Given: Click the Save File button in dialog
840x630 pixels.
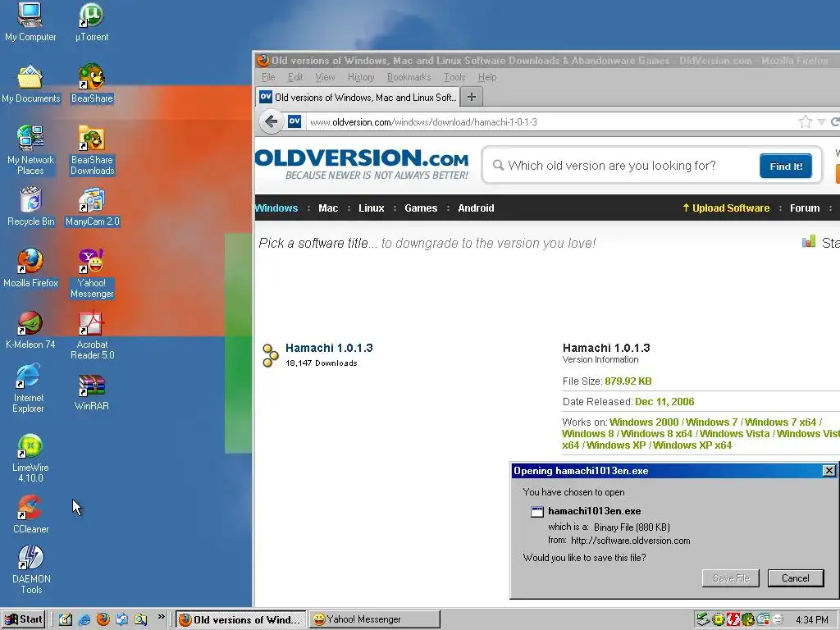Looking at the screenshot, I should click(x=731, y=578).
